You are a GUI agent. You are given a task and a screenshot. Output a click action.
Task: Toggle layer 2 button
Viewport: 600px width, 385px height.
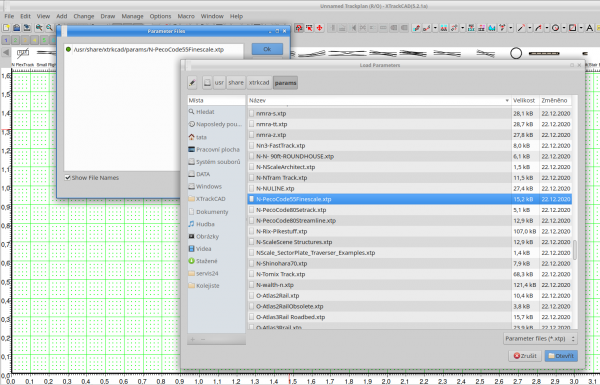click(x=15, y=40)
